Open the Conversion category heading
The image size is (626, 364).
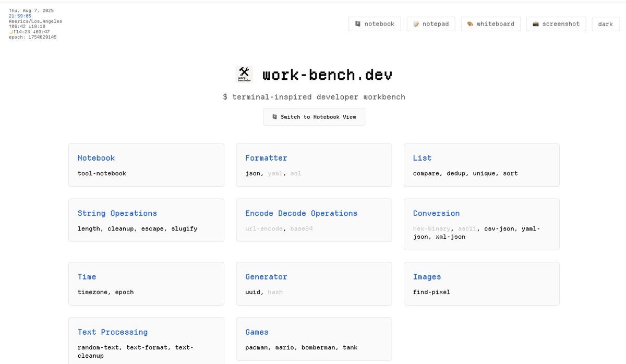436,213
